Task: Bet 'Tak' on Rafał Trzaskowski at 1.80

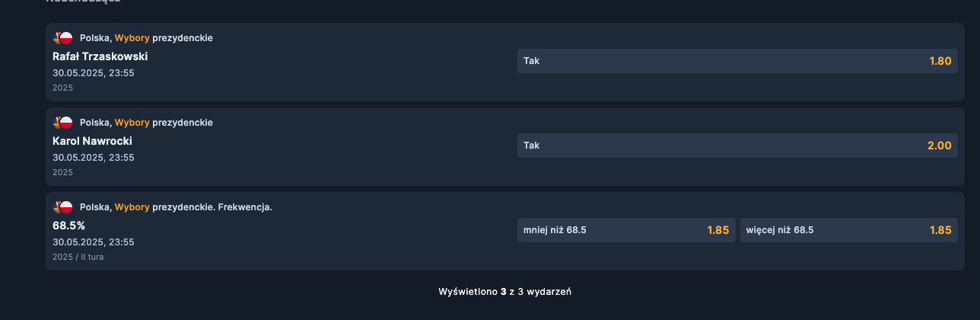Action: (x=737, y=61)
